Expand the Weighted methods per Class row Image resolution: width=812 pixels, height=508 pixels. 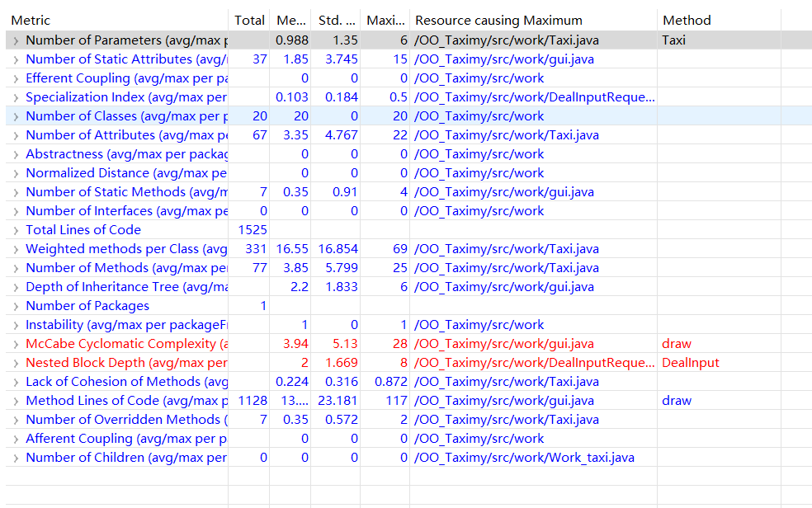pyautogui.click(x=16, y=249)
